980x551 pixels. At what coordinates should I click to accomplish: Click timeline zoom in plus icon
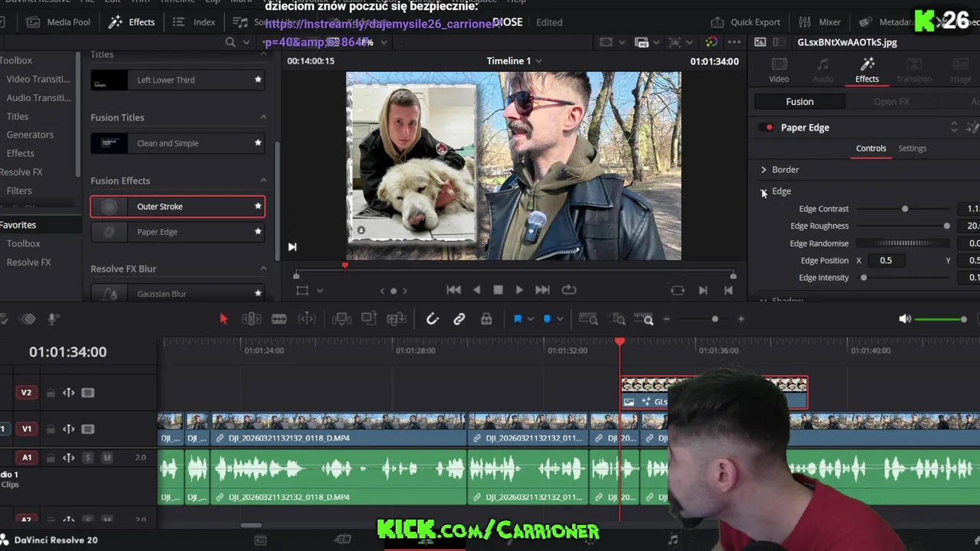740,319
